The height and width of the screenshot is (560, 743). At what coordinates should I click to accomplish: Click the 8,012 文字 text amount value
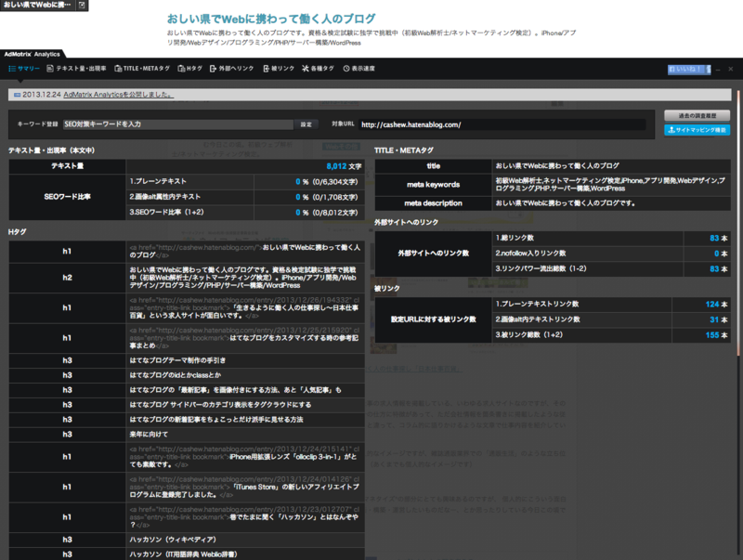[x=344, y=166]
